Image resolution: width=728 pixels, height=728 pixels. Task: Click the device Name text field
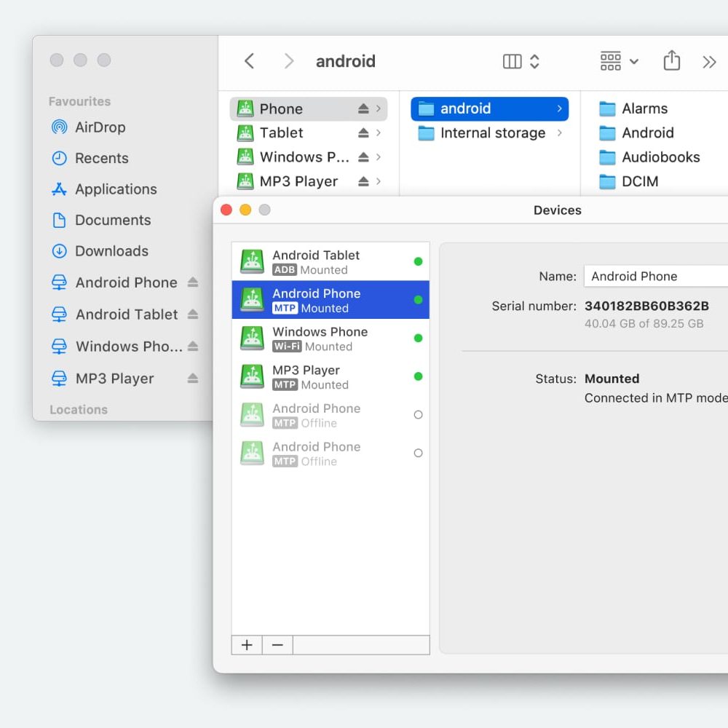point(655,276)
